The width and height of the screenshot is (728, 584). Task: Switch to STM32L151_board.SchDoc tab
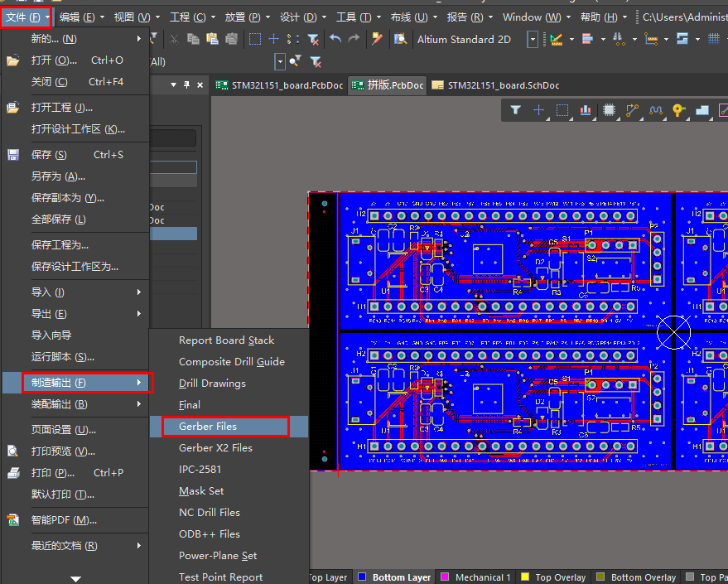pyautogui.click(x=495, y=85)
